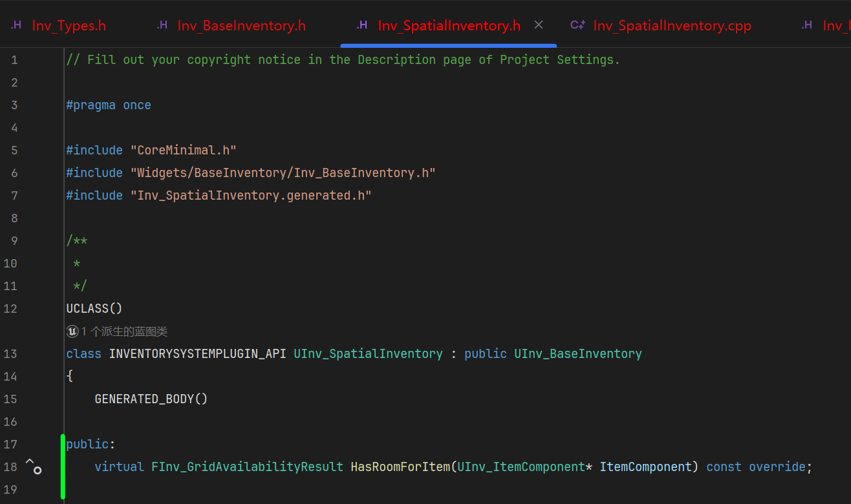The height and width of the screenshot is (504, 851).
Task: Switch to the Inv_Types.h tab
Action: (x=69, y=26)
